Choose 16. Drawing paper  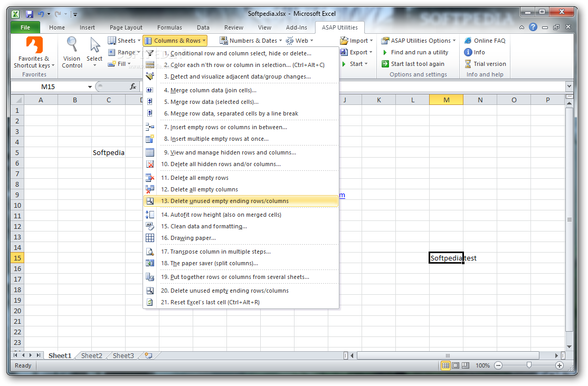click(241, 238)
